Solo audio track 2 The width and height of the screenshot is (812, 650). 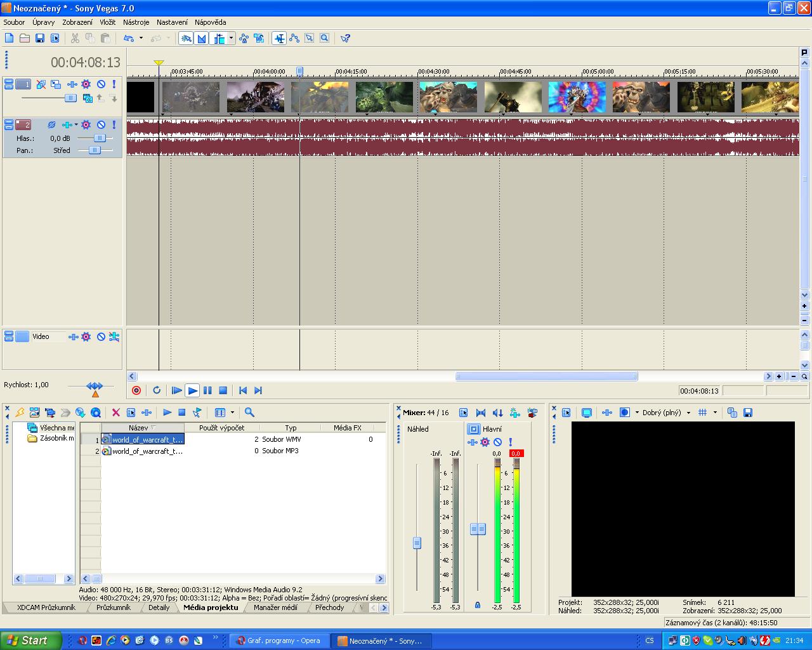(114, 125)
